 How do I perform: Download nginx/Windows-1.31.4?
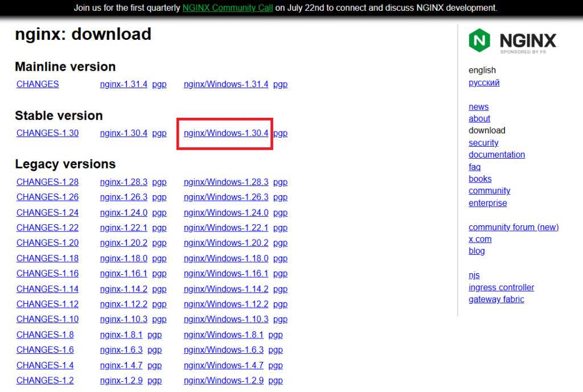click(x=225, y=84)
